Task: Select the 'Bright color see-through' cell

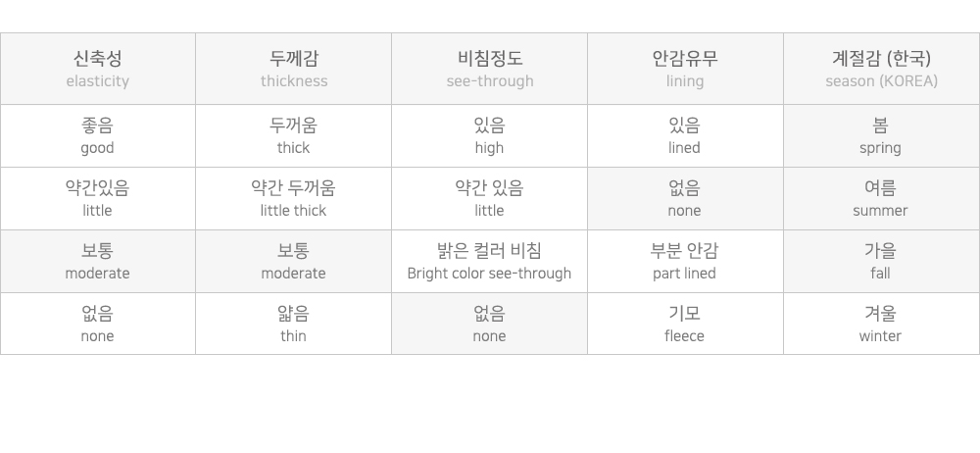Action: [x=490, y=262]
